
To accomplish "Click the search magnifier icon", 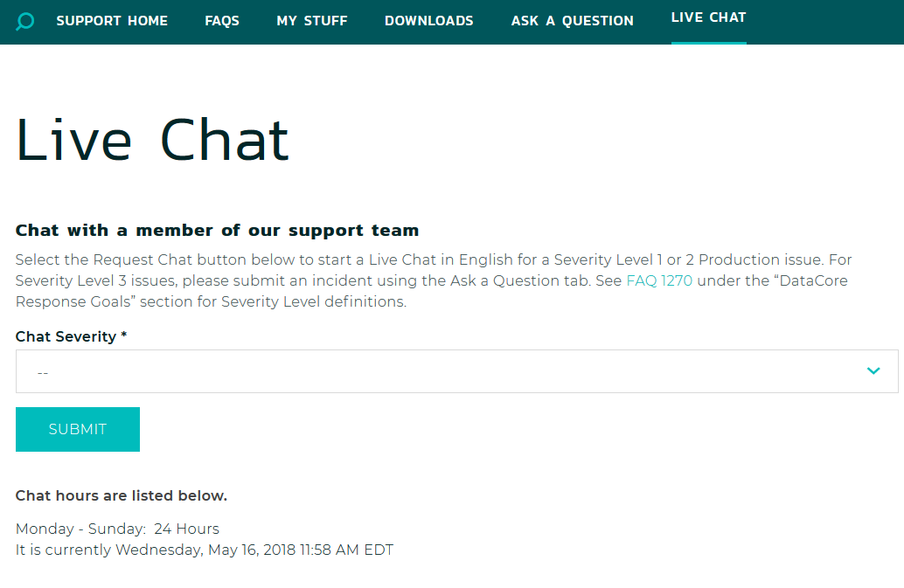I will coord(24,22).
